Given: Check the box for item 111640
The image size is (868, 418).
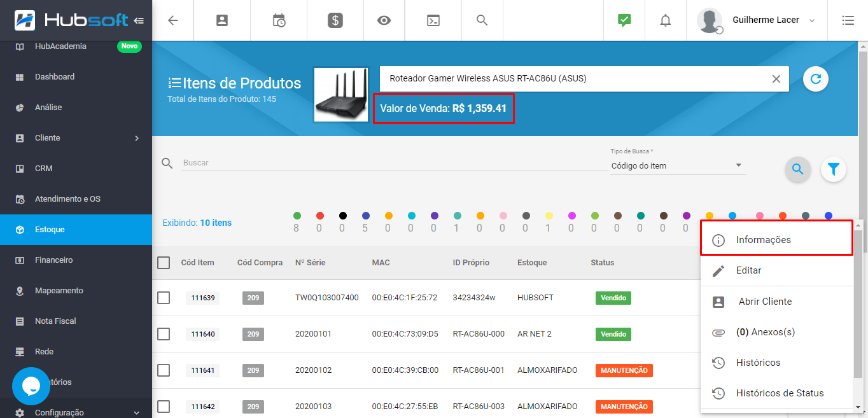Looking at the screenshot, I should [164, 334].
